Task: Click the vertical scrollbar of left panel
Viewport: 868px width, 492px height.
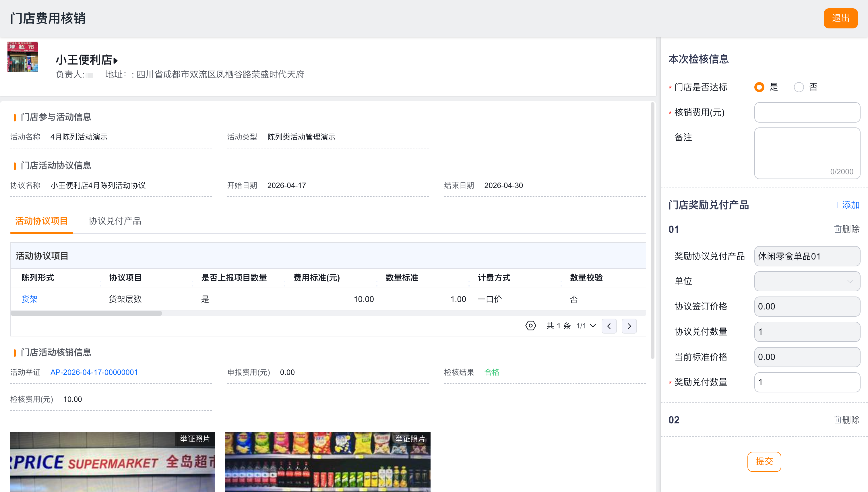Action: (652, 230)
